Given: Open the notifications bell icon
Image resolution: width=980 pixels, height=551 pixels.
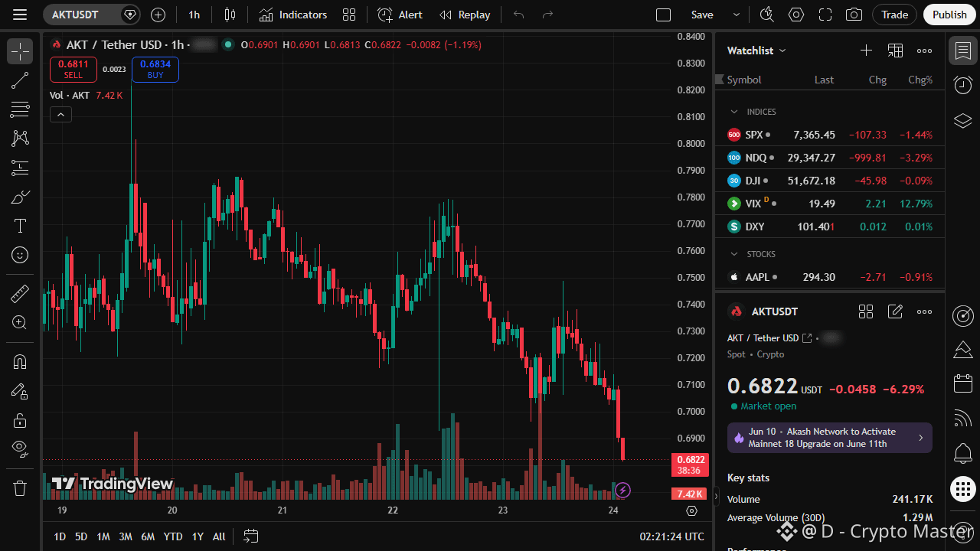Looking at the screenshot, I should tap(963, 454).
